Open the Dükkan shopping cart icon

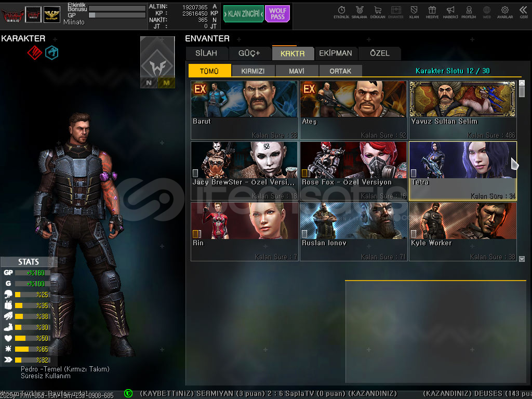(x=378, y=12)
